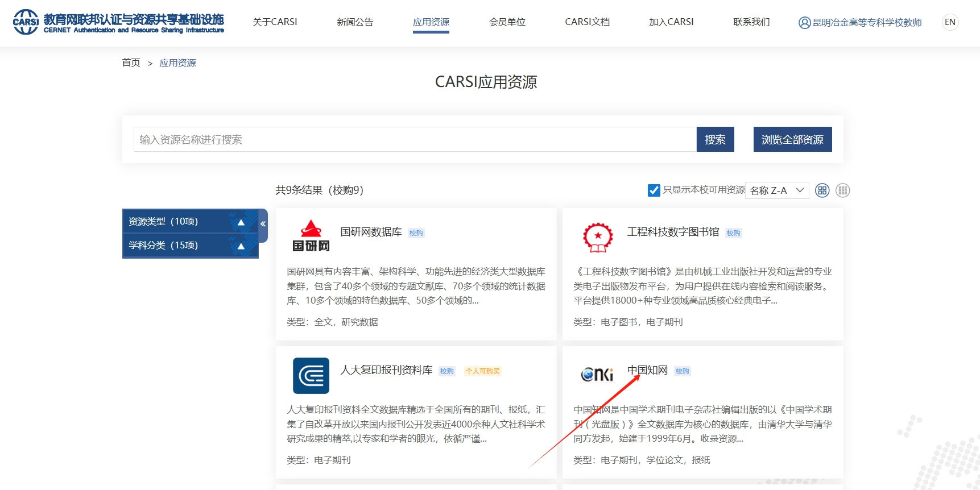Click 类型: 电子期刊, 学位论文, 报纸 text

click(x=642, y=460)
